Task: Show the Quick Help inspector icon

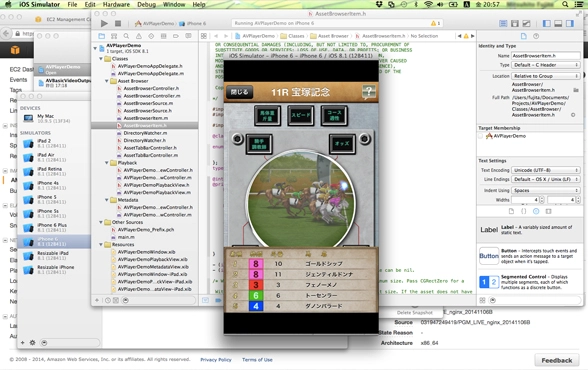Action: (x=536, y=36)
